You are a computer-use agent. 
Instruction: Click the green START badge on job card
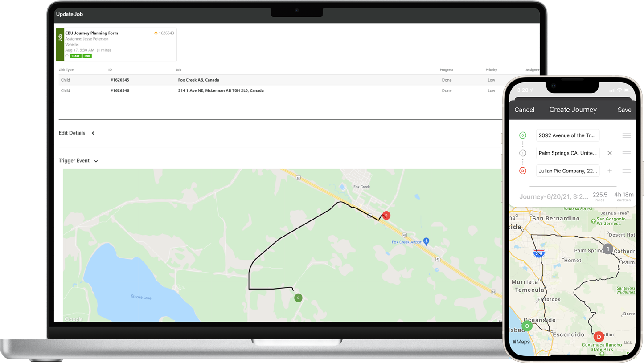coord(75,56)
